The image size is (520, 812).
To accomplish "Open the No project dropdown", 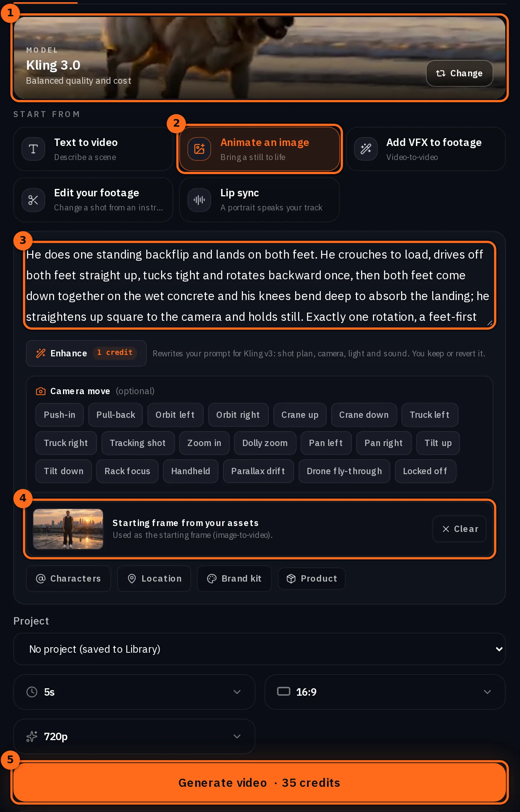I will tap(260, 649).
